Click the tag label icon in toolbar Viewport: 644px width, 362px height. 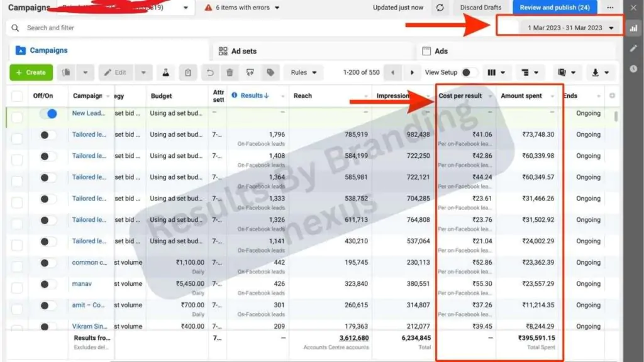(270, 72)
